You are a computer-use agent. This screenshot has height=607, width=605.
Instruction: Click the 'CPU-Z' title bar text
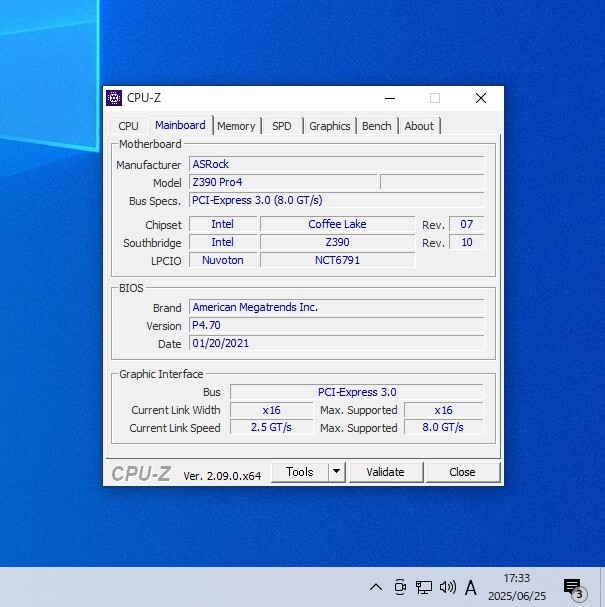(144, 98)
